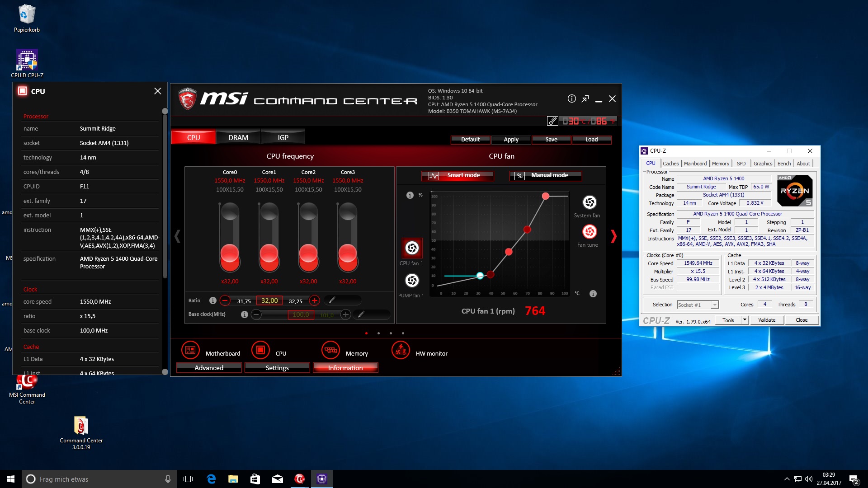The height and width of the screenshot is (488, 868).
Task: Select the PUMP fan 1 icon
Action: (x=412, y=281)
